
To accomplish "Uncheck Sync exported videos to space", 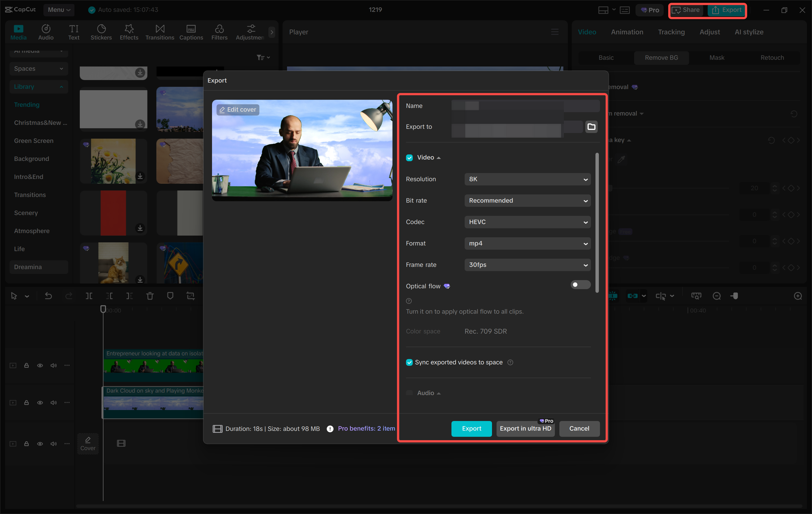I will pos(409,362).
